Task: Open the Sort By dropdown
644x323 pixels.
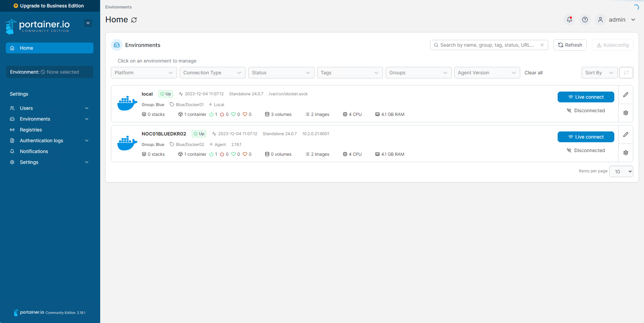Action: tap(599, 73)
